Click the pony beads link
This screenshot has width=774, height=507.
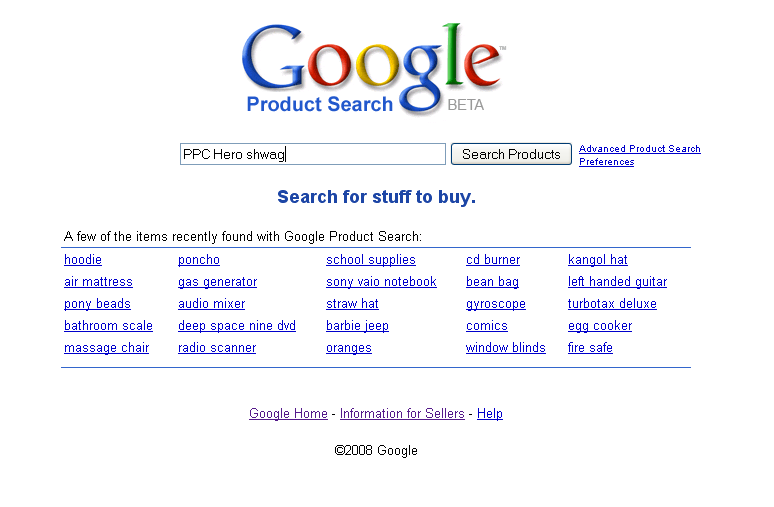coord(97,304)
